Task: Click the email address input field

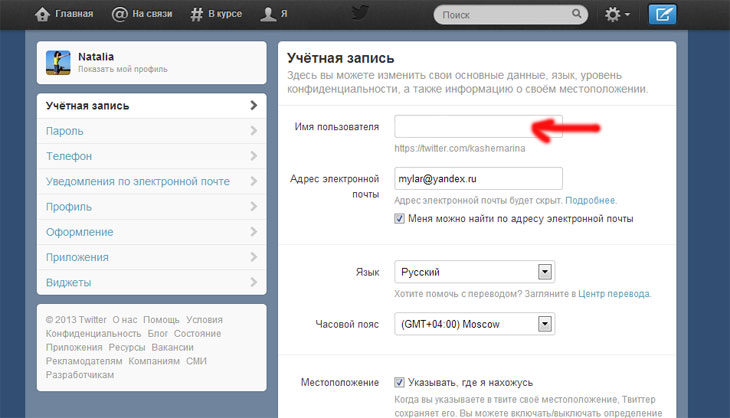Action: pyautogui.click(x=478, y=178)
